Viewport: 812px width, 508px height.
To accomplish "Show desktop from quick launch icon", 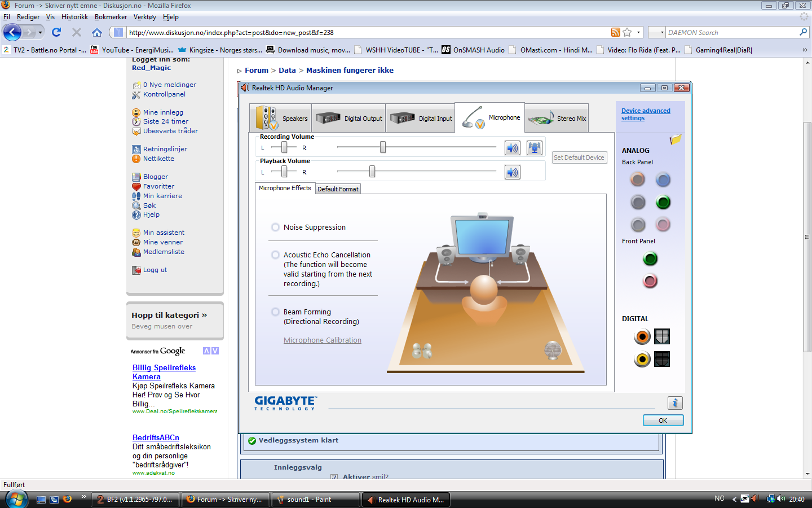I will pos(41,500).
